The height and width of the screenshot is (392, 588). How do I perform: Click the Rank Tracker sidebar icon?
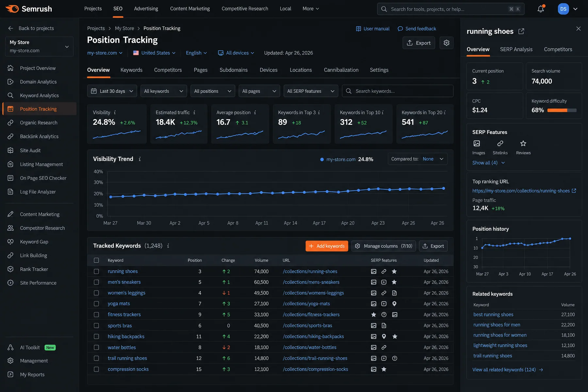[x=10, y=269]
